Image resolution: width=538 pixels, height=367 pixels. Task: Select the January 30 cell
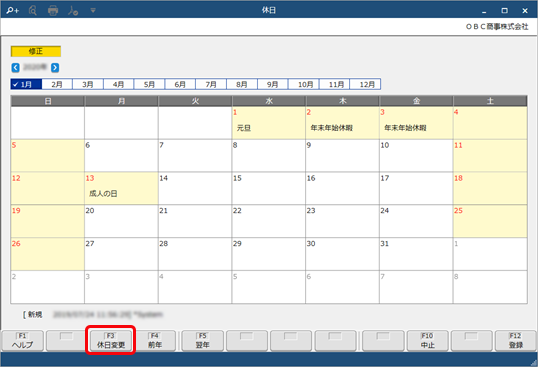coord(342,254)
